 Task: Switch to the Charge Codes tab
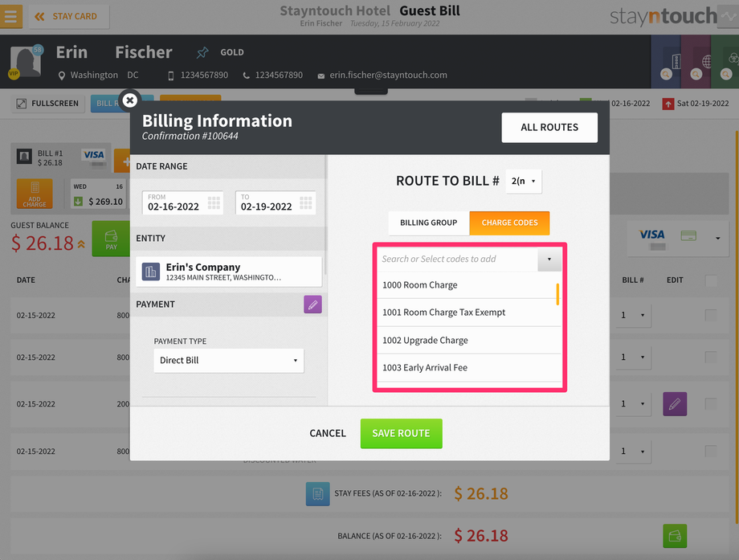click(x=509, y=223)
